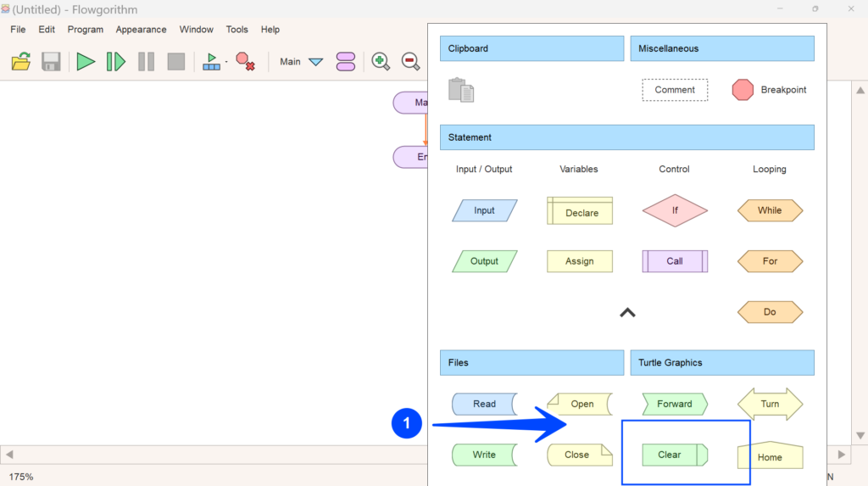Open the run speed dropdown arrow

click(226, 62)
